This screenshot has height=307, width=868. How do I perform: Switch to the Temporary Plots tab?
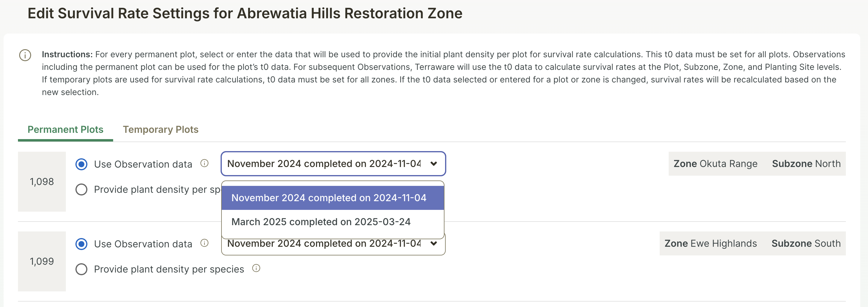point(160,130)
